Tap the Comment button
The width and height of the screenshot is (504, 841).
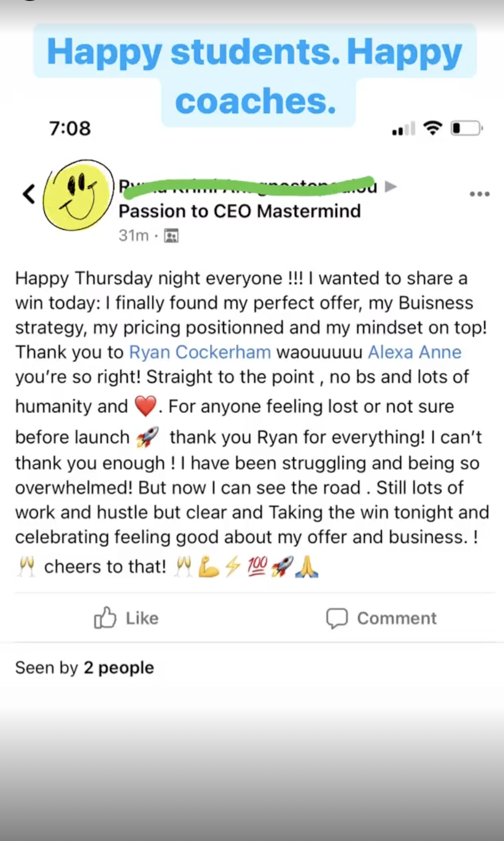click(382, 618)
